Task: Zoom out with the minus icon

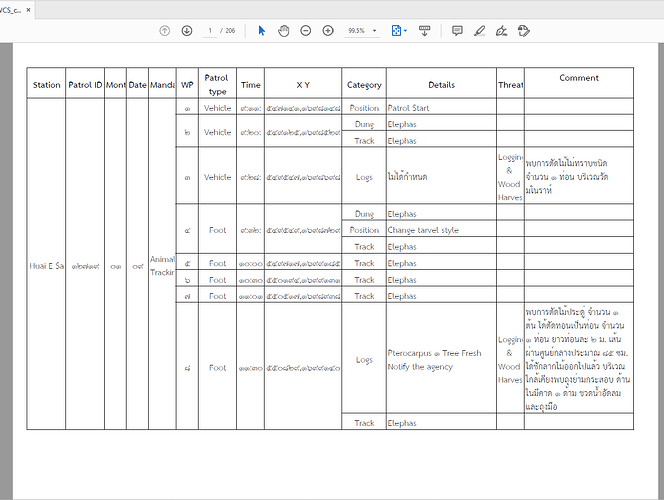Action: coord(305,31)
